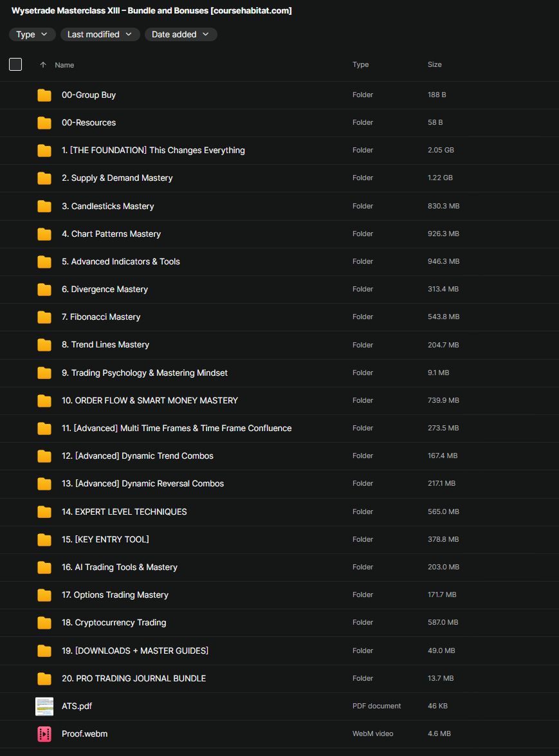
Task: Click folder icon next to 3. Candlesticks Mastery
Action: coord(44,207)
